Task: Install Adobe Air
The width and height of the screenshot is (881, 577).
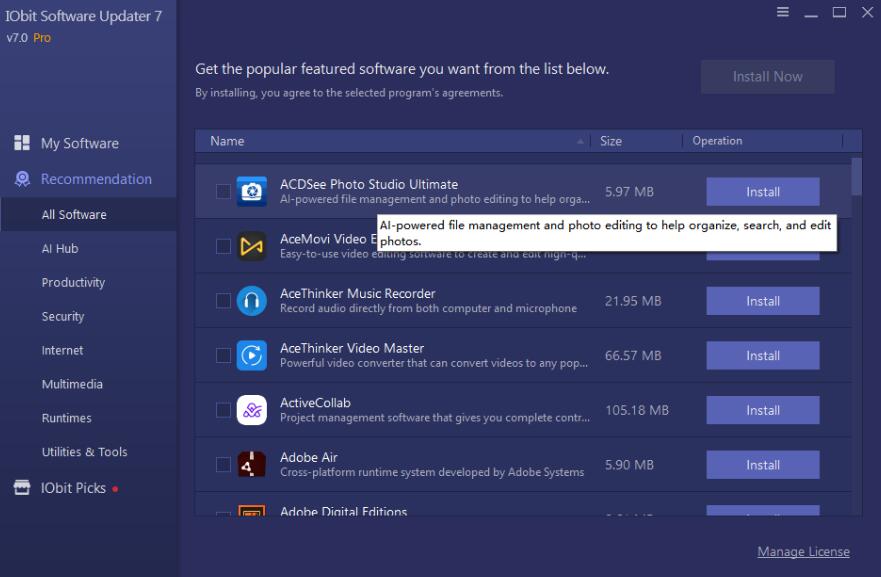Action: click(762, 465)
